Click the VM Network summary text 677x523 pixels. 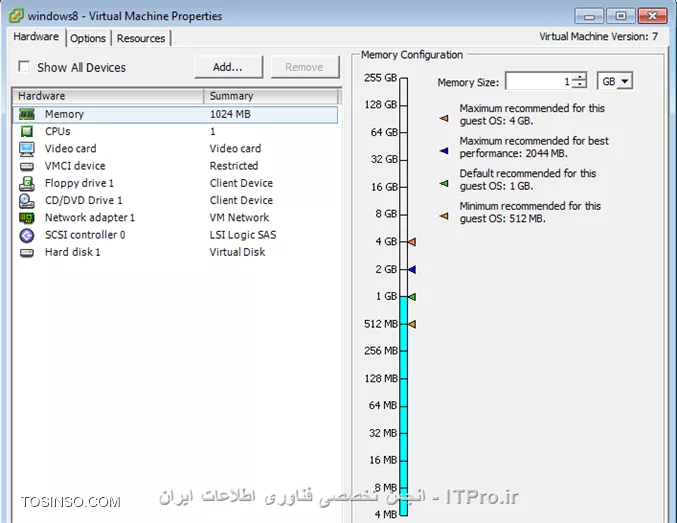239,218
